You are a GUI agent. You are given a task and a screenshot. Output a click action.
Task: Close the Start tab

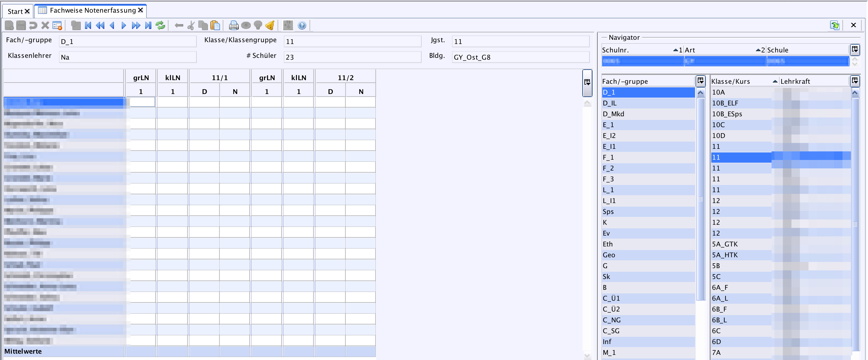pos(27,11)
